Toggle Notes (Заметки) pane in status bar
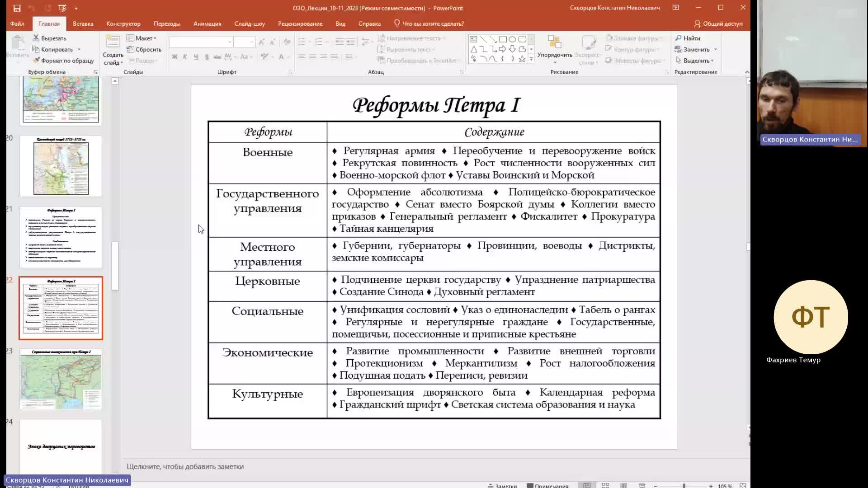The width and height of the screenshot is (868, 488). (502, 486)
